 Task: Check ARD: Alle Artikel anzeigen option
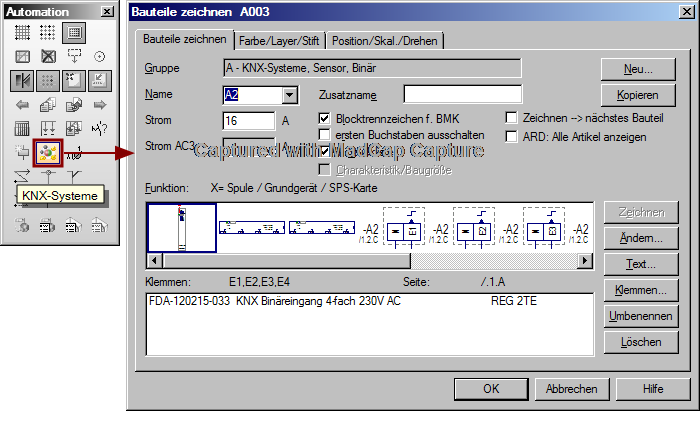coord(512,136)
